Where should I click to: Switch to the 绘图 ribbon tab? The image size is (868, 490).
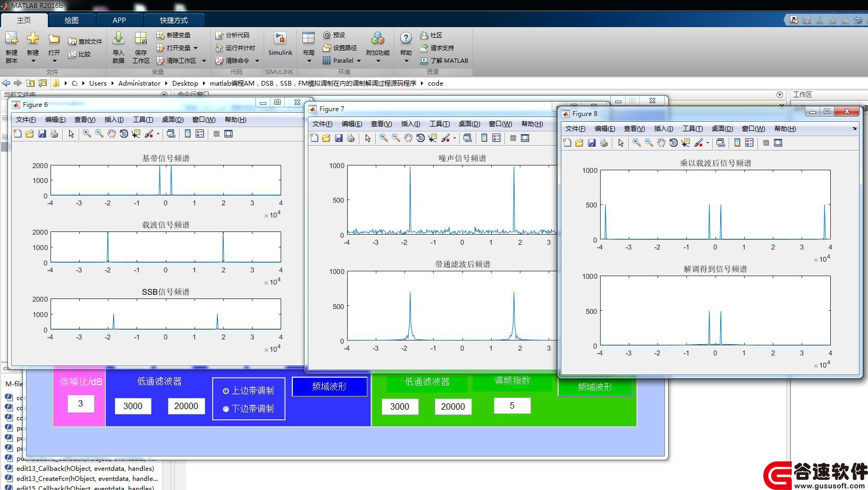click(x=72, y=20)
